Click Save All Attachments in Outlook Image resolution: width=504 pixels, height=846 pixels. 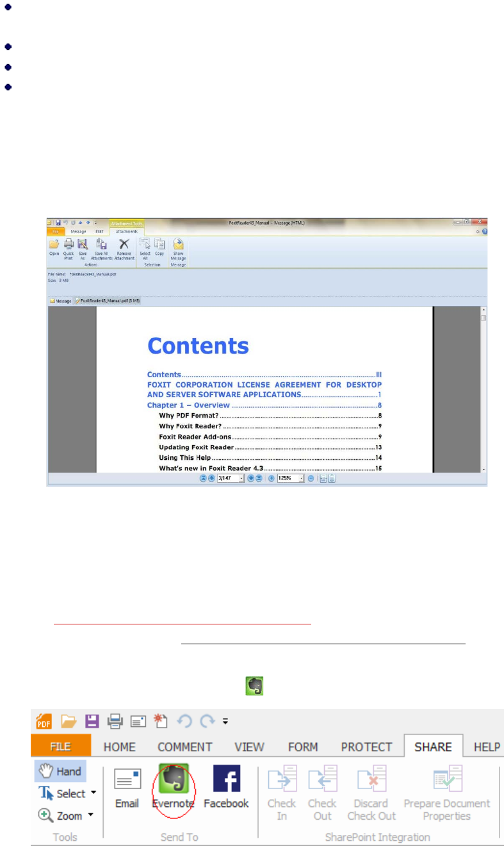102,249
